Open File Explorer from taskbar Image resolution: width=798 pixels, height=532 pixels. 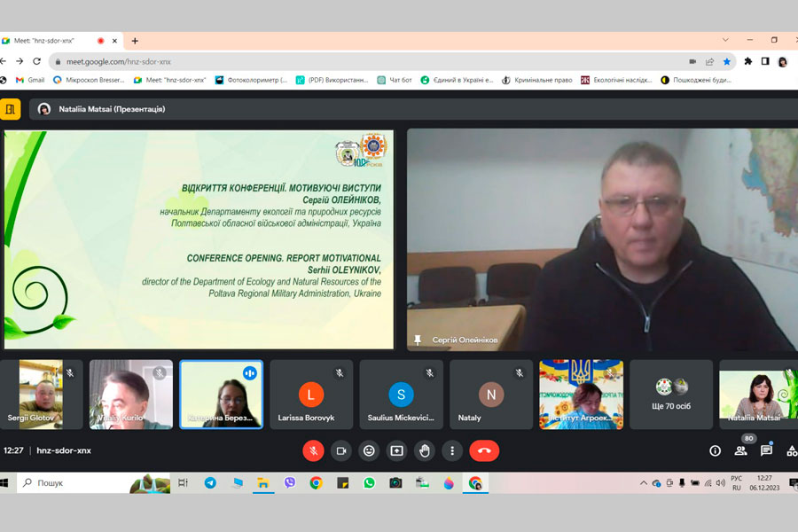[x=262, y=482]
